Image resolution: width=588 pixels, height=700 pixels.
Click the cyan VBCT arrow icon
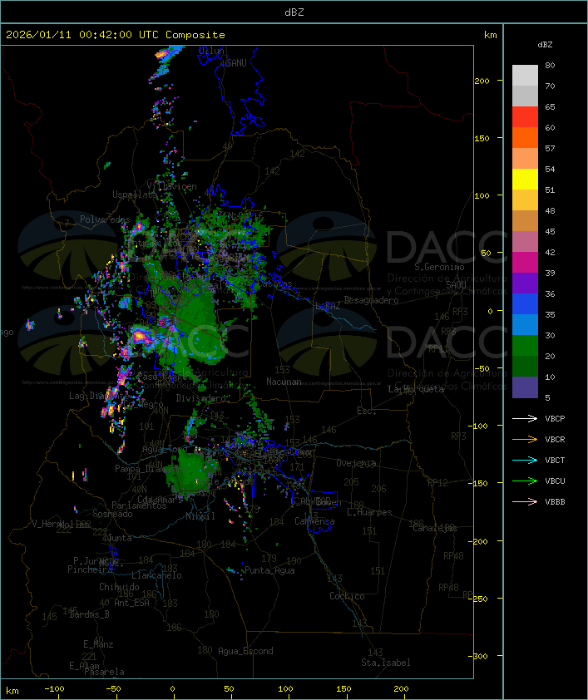[x=524, y=461]
